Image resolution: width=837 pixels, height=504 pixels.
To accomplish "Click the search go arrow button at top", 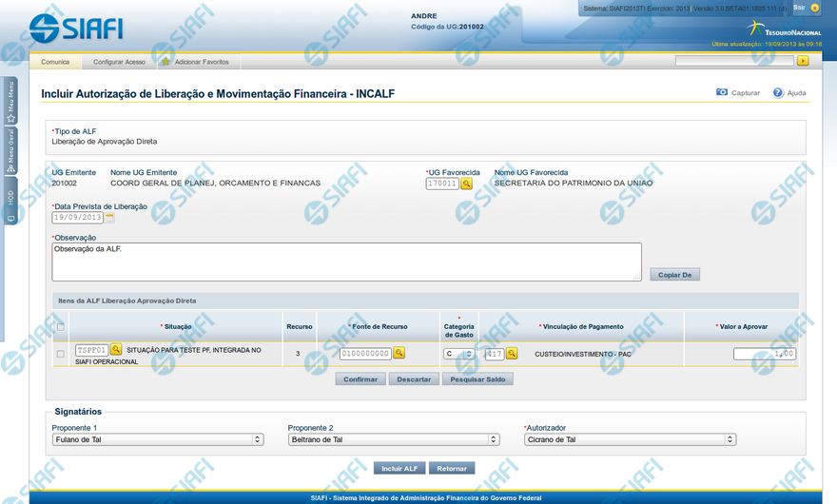I will (x=803, y=61).
